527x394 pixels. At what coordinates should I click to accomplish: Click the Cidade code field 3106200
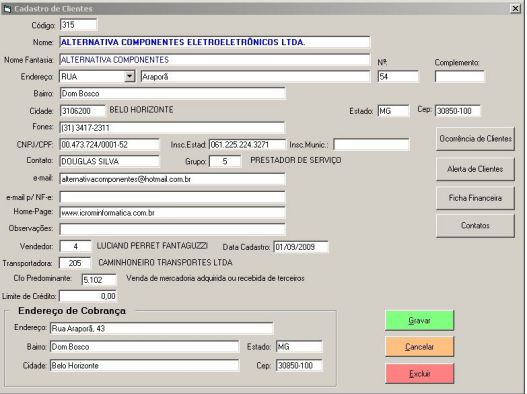coord(82,111)
